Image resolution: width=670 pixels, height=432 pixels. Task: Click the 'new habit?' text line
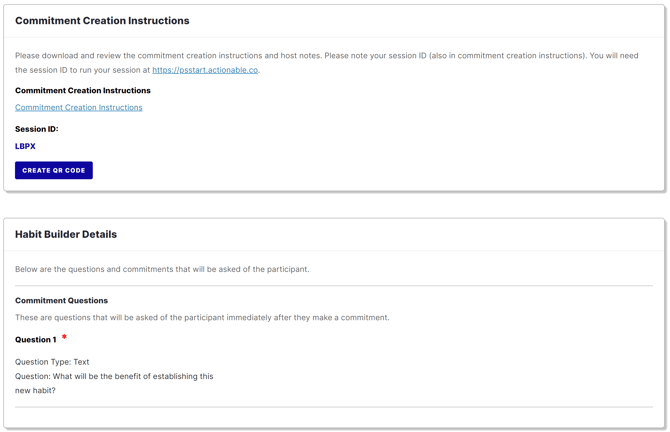(35, 390)
